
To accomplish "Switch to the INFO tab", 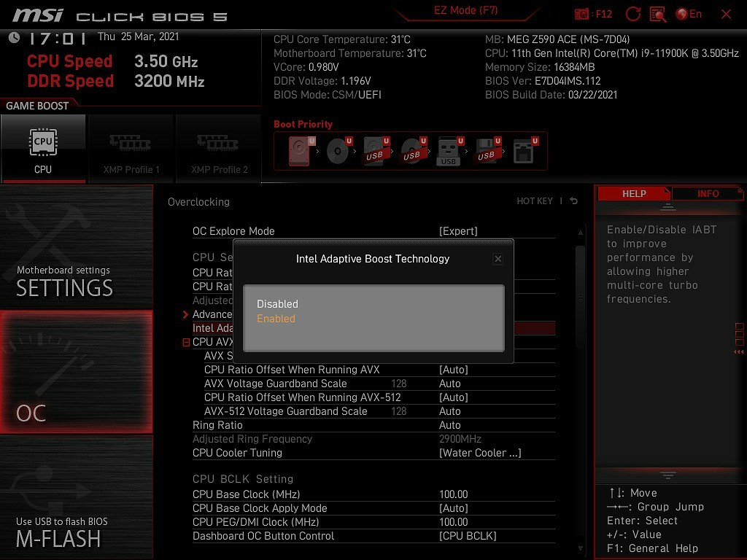I will click(707, 194).
